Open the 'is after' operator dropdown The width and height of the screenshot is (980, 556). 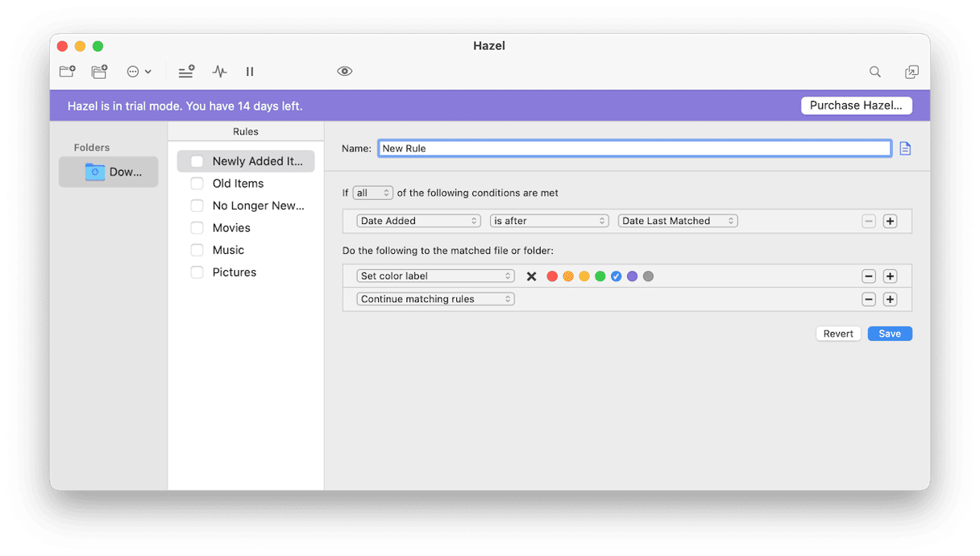pos(549,221)
